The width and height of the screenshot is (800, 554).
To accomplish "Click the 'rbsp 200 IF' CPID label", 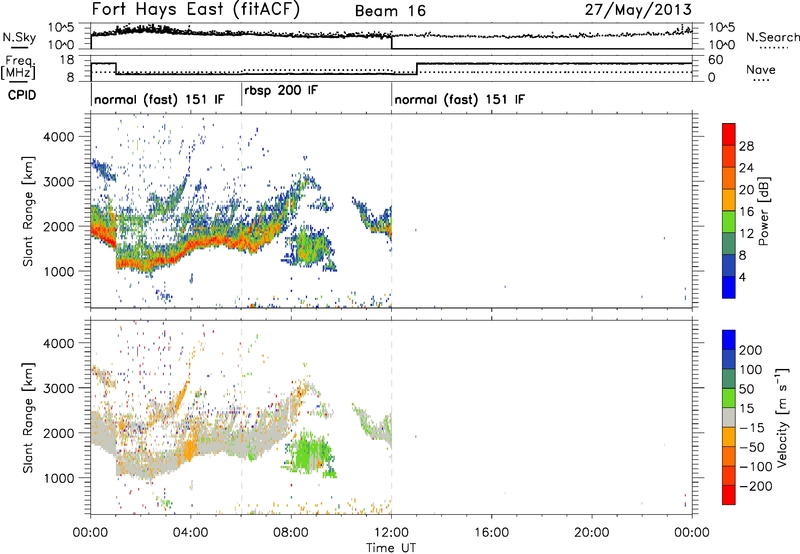I will (x=281, y=91).
